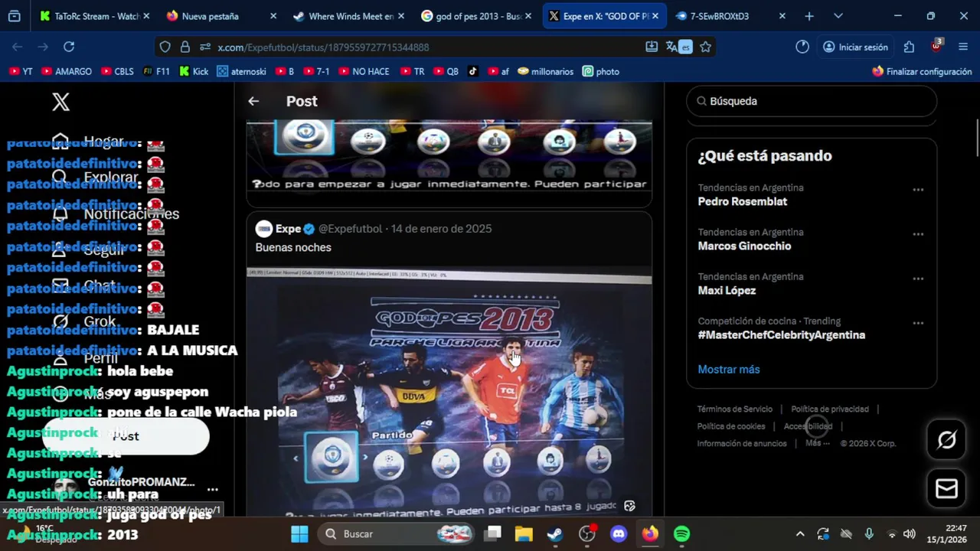Click the install-app icon in address bar
The height and width of the screenshot is (551, 980).
coord(652,47)
